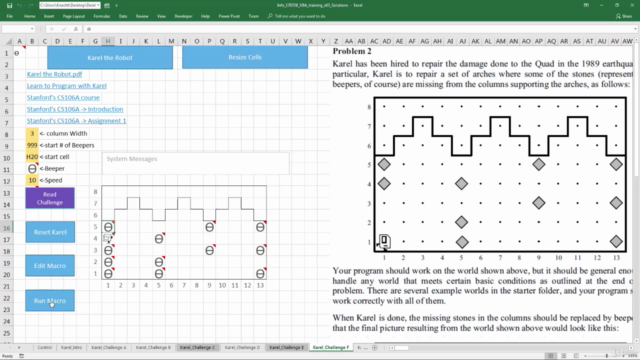Open the Customize Quick Access Toolbar arrow
The width and height of the screenshot is (640, 360).
[116, 5]
